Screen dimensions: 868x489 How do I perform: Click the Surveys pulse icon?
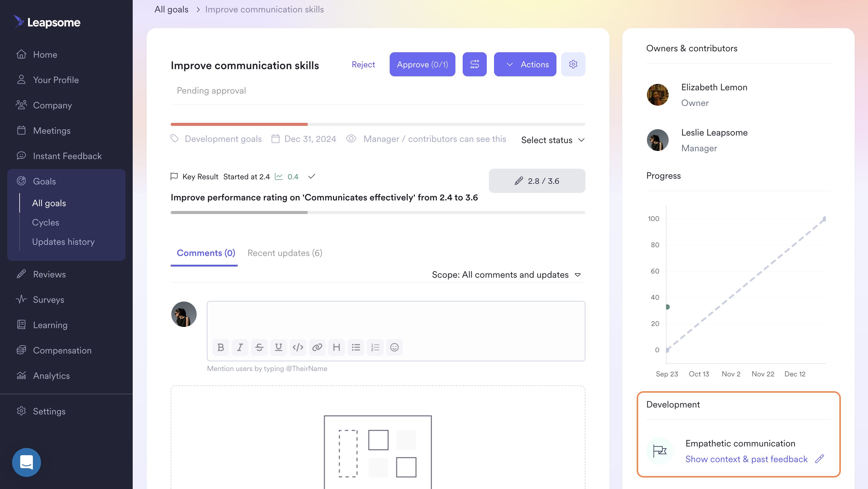coord(21,299)
